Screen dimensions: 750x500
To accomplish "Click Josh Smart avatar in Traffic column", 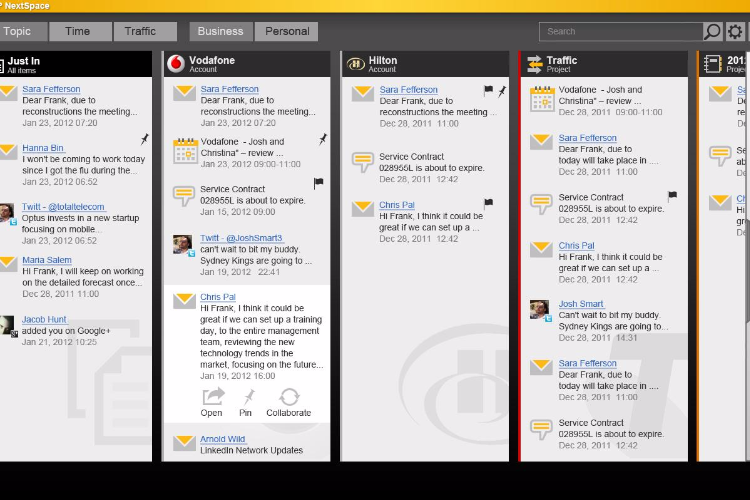I will 540,310.
